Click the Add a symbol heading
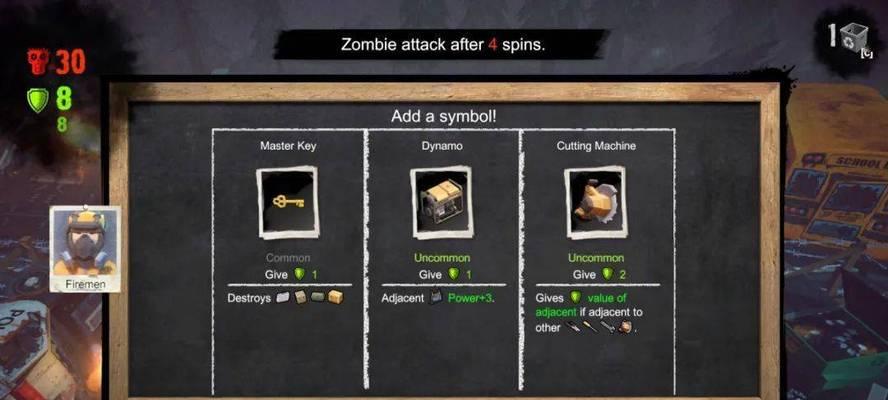 click(x=443, y=117)
